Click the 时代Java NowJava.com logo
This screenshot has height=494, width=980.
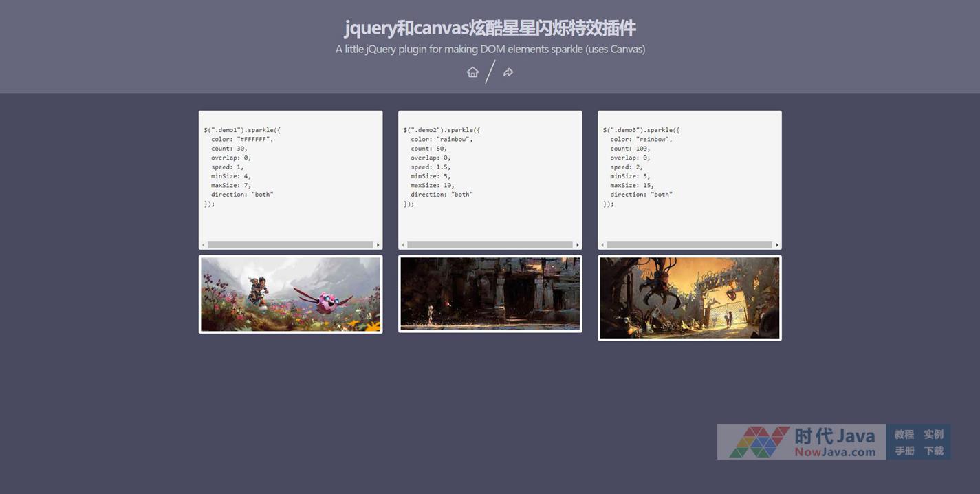click(801, 442)
